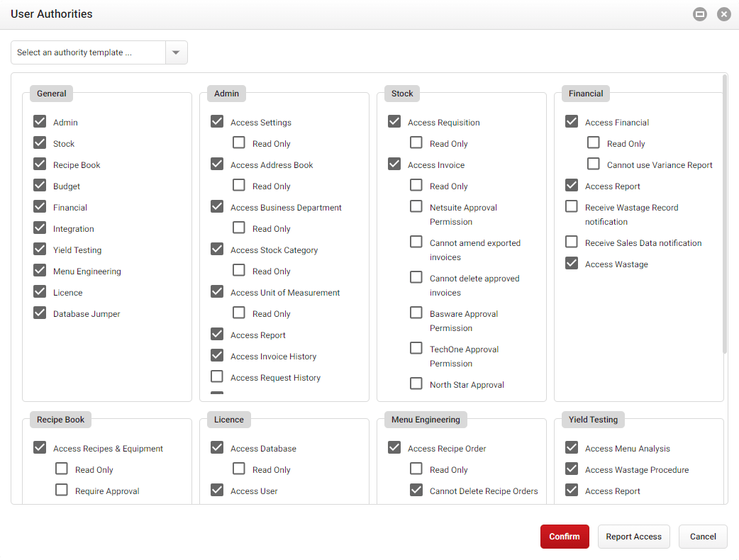Check Netsuite Approval Permission
The height and width of the screenshot is (560, 739).
coord(416,206)
